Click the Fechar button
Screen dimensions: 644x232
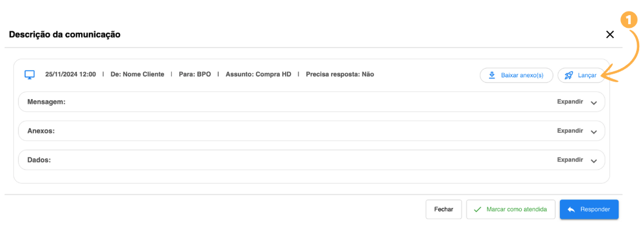point(444,210)
